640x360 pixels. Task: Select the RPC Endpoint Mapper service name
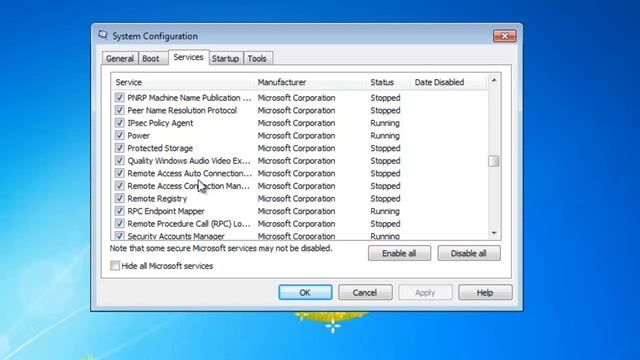tap(166, 211)
